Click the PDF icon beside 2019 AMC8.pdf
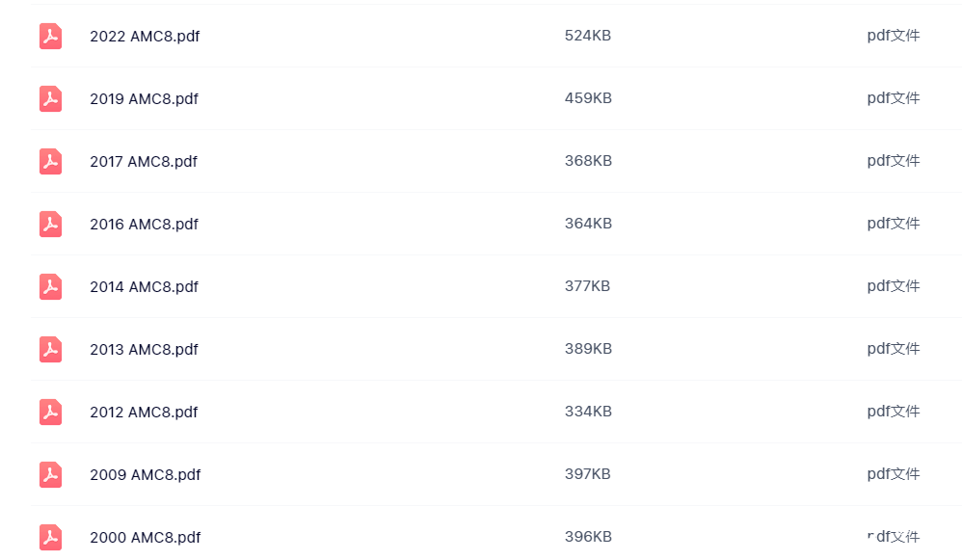 tap(50, 98)
